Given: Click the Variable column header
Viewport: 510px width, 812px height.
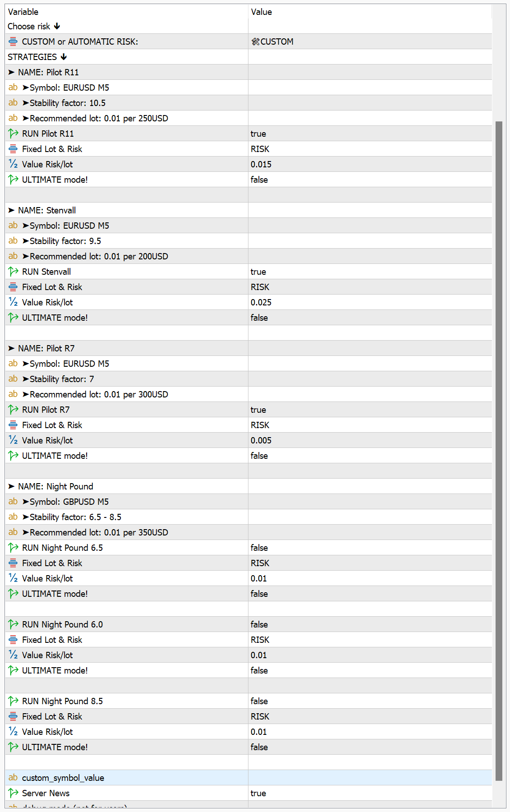Looking at the screenshot, I should (x=23, y=12).
